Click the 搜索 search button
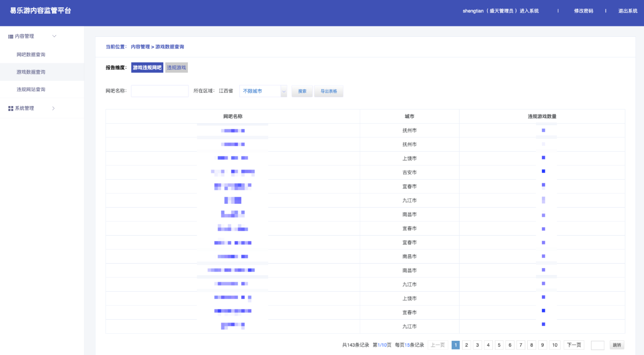Screen dimensions: 644x355 point(302,91)
